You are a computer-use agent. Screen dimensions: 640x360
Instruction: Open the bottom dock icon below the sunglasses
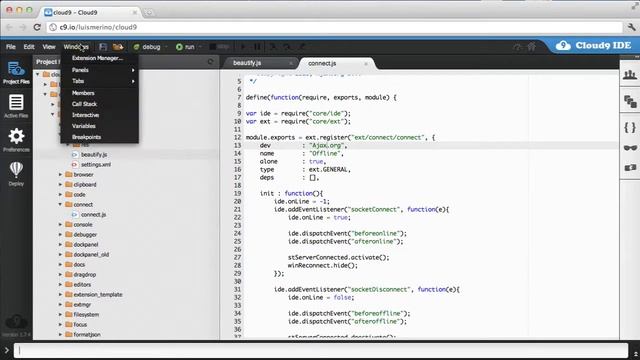[630, 167]
